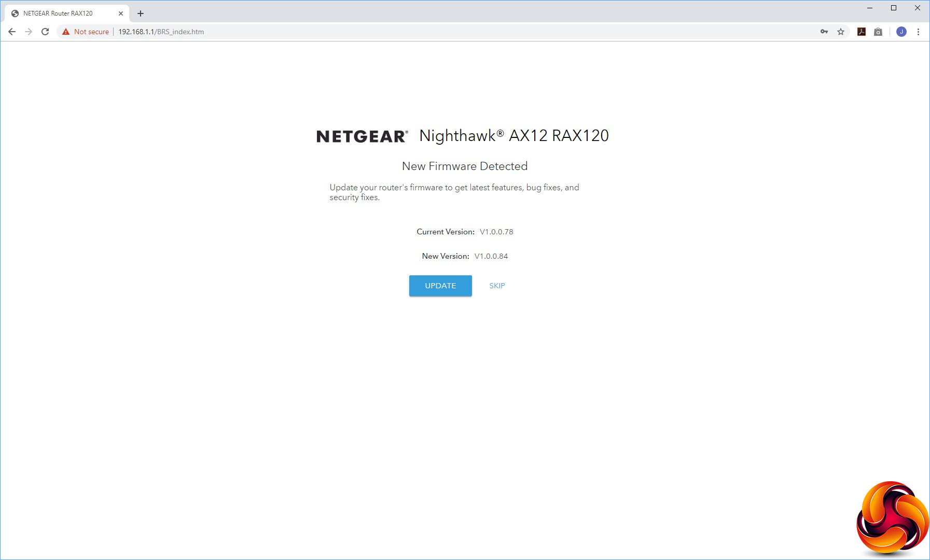The width and height of the screenshot is (930, 560).
Task: Minimize the browser window
Action: click(870, 8)
